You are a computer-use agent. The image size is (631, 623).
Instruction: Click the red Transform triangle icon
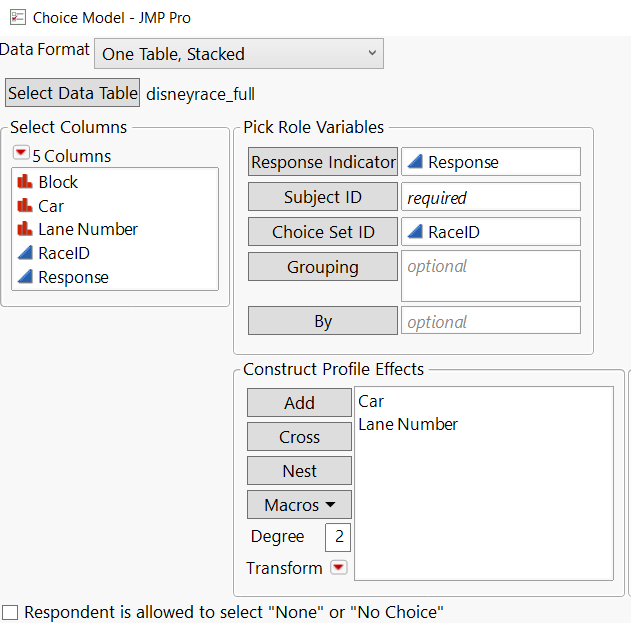point(338,568)
